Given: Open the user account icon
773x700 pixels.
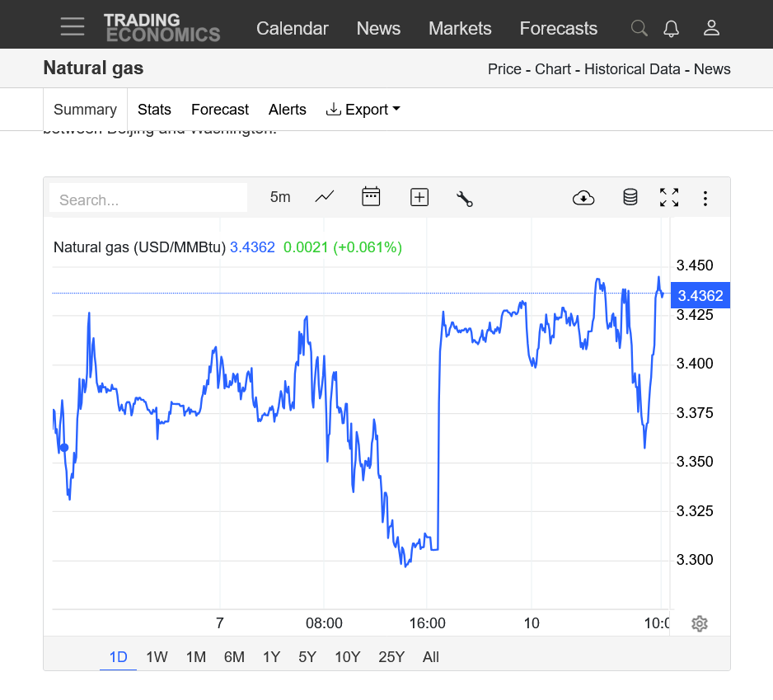Looking at the screenshot, I should [x=711, y=28].
